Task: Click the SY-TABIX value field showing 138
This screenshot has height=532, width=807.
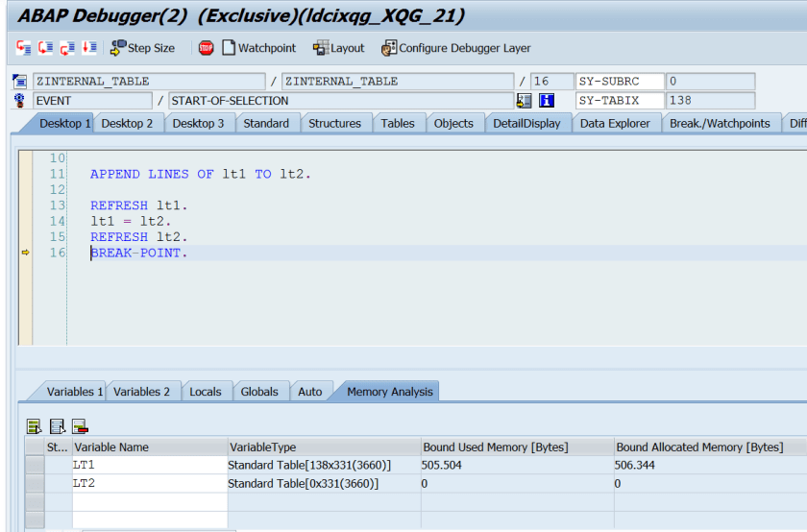Action: coord(709,101)
